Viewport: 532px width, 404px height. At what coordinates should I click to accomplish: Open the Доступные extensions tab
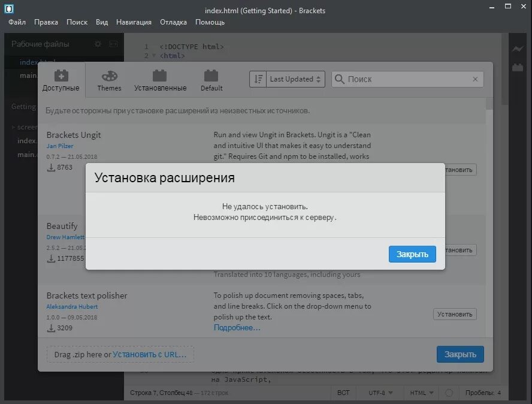pyautogui.click(x=61, y=80)
